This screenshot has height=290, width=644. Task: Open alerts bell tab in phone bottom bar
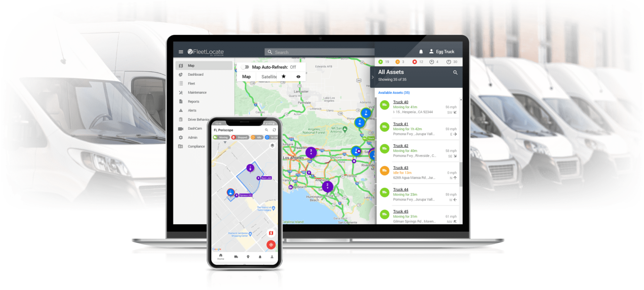click(x=260, y=256)
